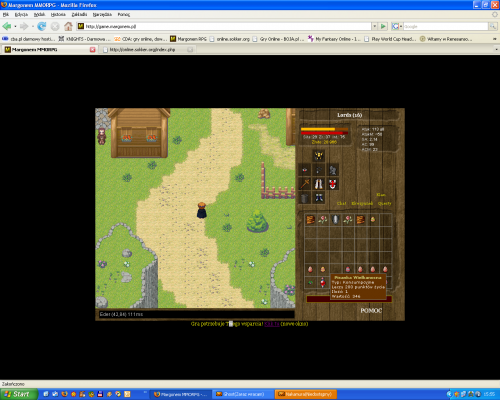Pick the grey shield in the inventory
Image resolution: width=500 pixels, height=400 pixels.
(335, 219)
